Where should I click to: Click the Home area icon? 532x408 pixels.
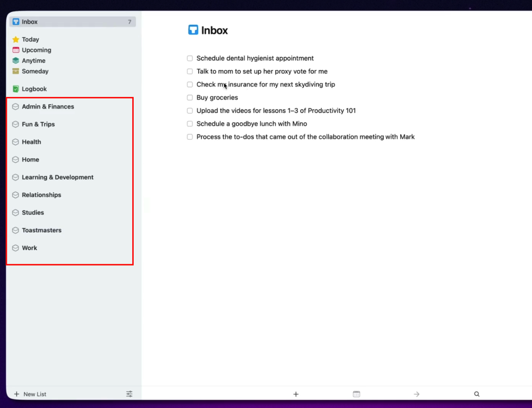(15, 160)
